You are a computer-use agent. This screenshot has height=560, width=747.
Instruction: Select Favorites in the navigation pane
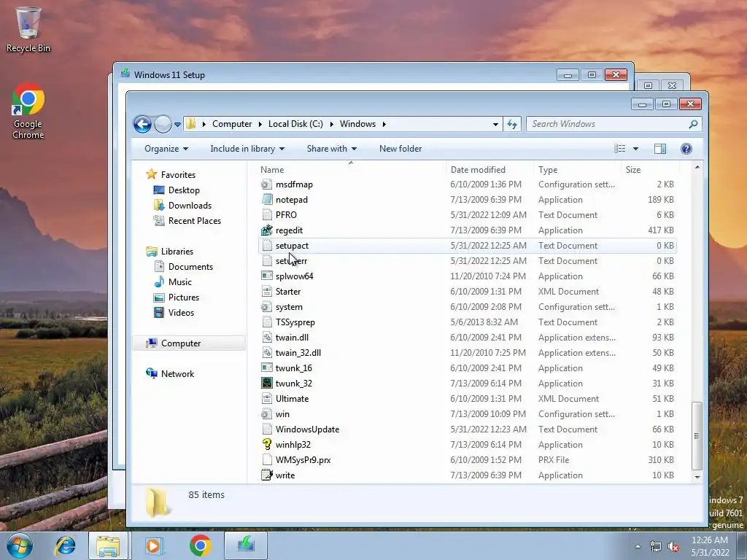[x=178, y=175]
